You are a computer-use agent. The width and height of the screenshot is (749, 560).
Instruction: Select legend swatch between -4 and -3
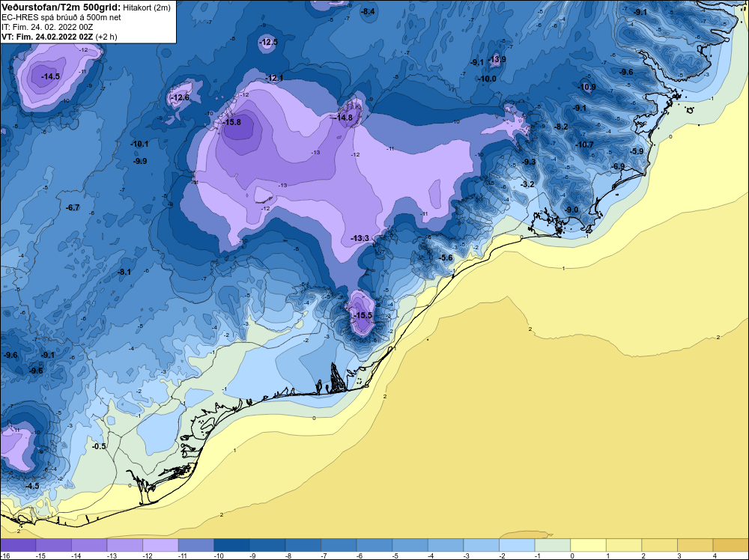(x=446, y=545)
